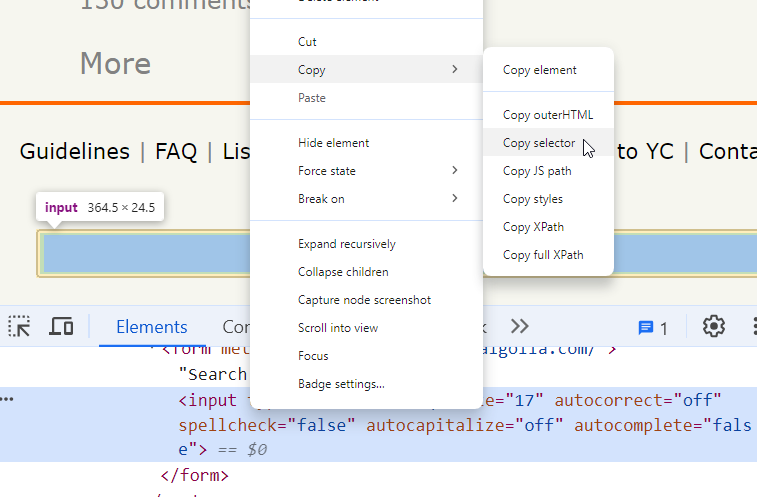Expand the Force state submenu
This screenshot has width=757, height=497.
pos(455,171)
